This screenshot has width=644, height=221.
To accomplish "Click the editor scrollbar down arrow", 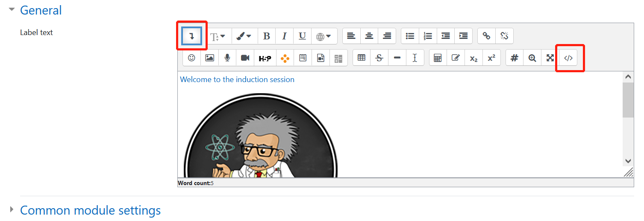I will point(628,161).
